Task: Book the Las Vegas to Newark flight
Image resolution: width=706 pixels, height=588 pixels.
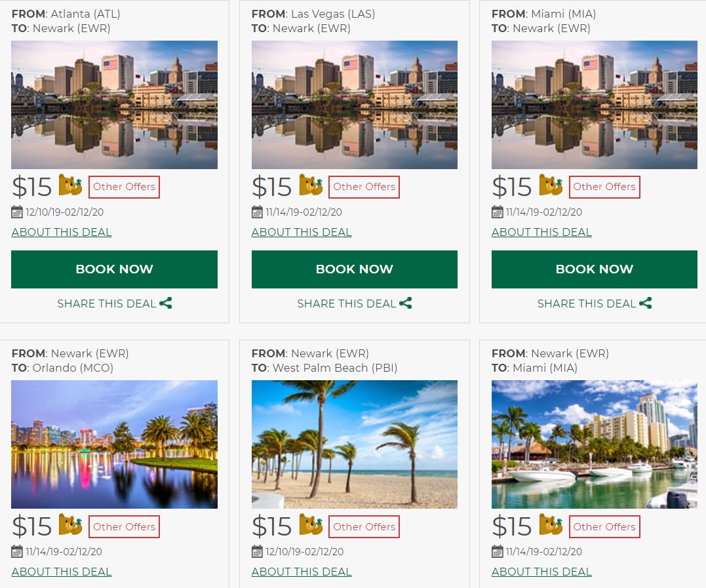Action: click(355, 269)
